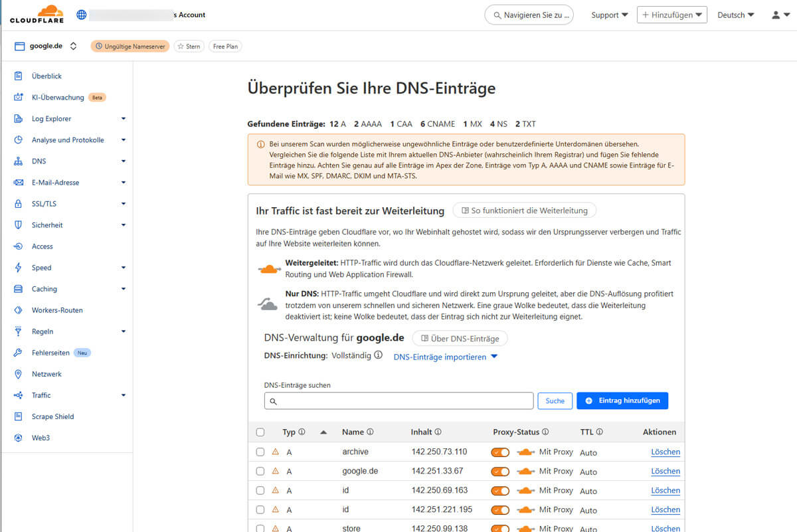Screen dimensions: 797x532
Task: Click the Log Explorer sidebar icon
Action: point(19,119)
